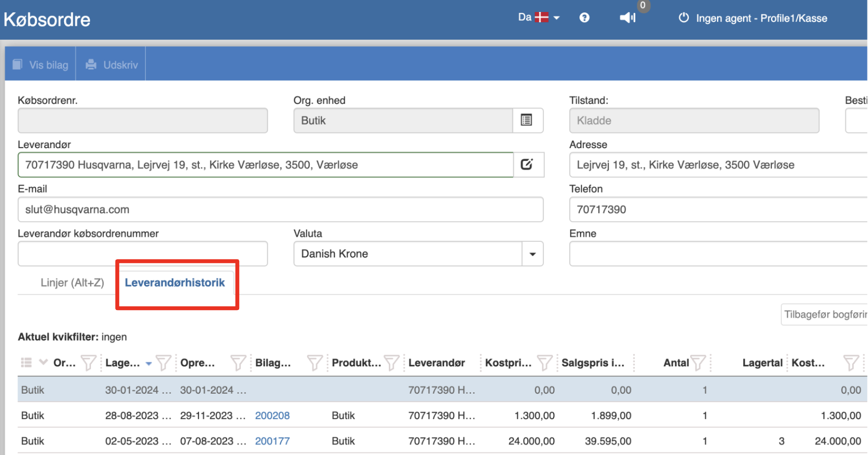Screen dimensions: 868x455
Task: Click the Lagertal column header
Action: tap(762, 363)
